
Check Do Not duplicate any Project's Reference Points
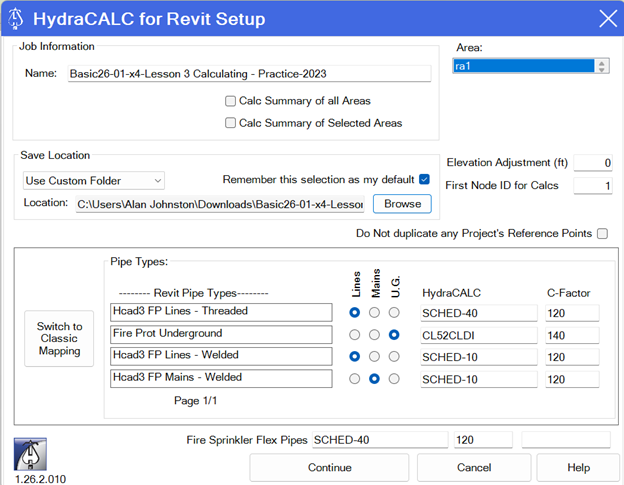pos(603,234)
